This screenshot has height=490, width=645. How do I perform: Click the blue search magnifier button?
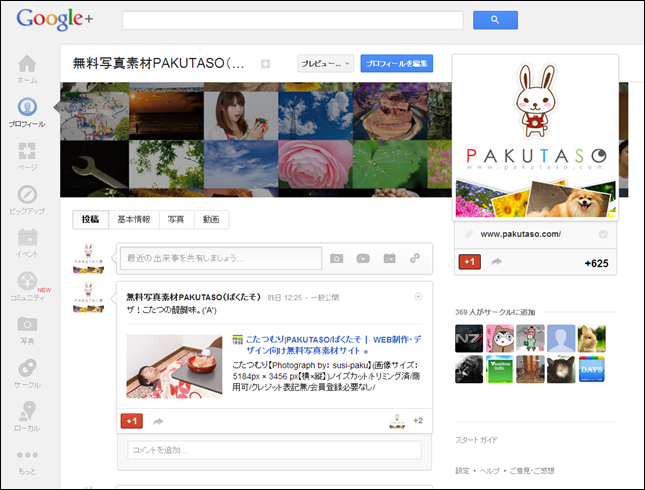tap(495, 20)
